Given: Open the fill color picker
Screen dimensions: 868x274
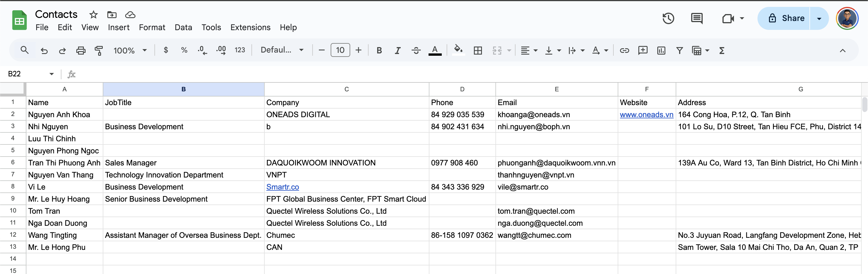Looking at the screenshot, I should tap(458, 50).
